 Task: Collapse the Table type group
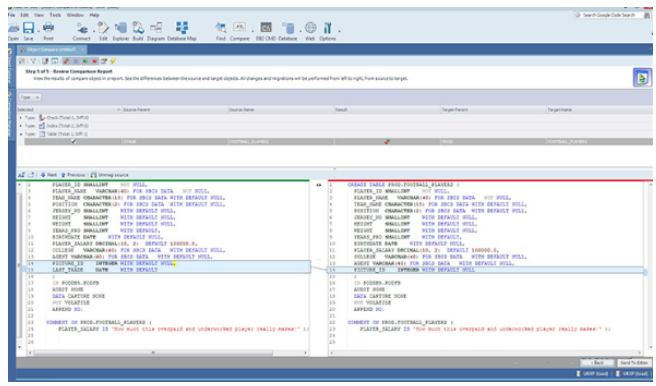point(20,134)
